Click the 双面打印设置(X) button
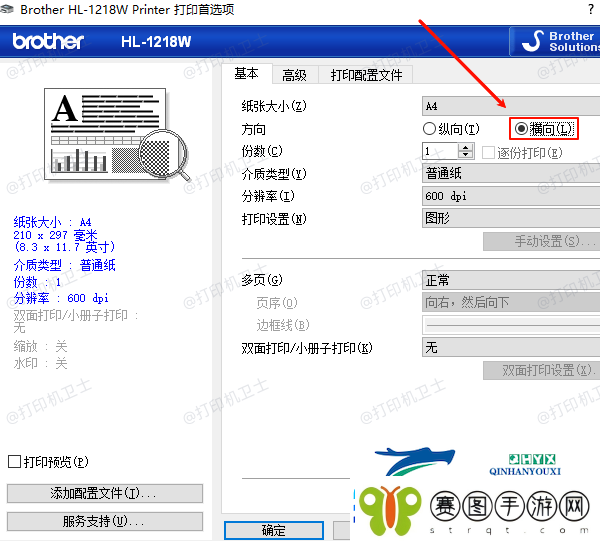This screenshot has height=541, width=600. coord(541,370)
